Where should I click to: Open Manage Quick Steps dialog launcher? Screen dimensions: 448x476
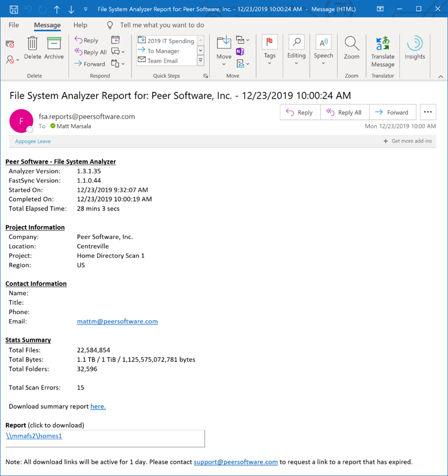tap(206, 76)
